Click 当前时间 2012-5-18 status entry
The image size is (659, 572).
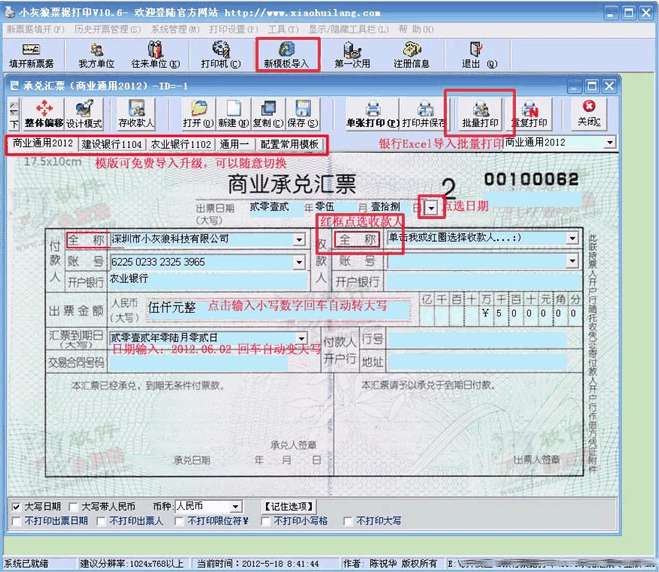point(258,563)
